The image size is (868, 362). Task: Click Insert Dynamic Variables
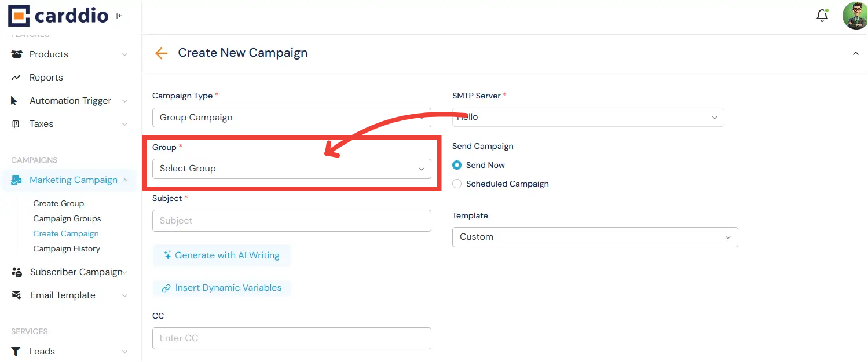point(222,288)
